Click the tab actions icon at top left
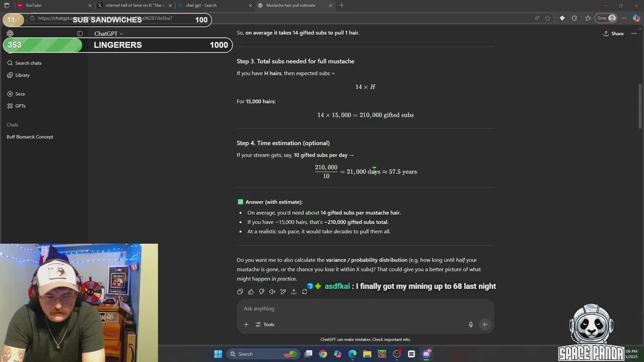 7,6
